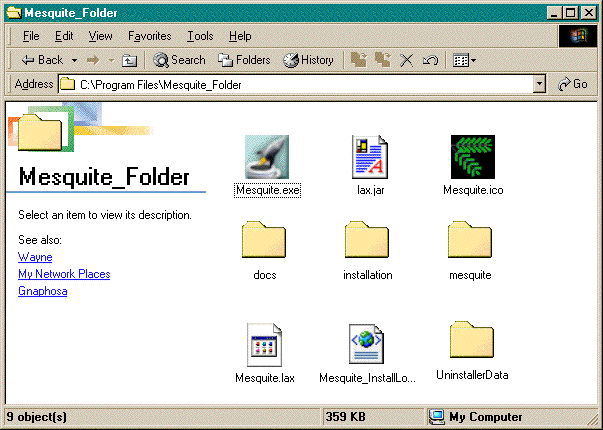Open the Tools menu
Image resolution: width=603 pixels, height=430 pixels.
(x=200, y=36)
